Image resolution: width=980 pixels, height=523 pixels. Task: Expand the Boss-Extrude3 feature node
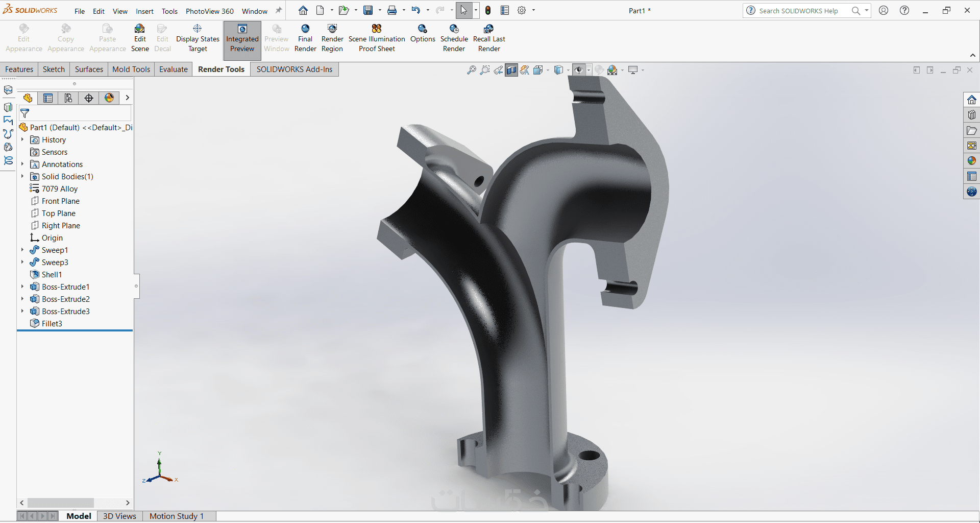[22, 311]
